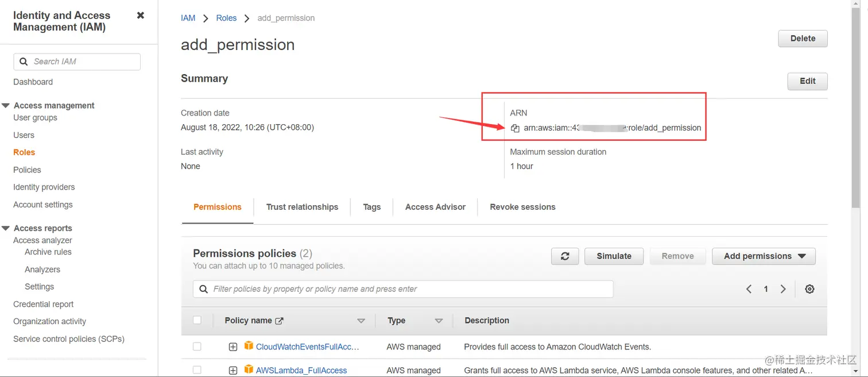Screen dimensions: 868x377
Task: Click the search magnifier icon in Search IAM
Action: [x=24, y=61]
